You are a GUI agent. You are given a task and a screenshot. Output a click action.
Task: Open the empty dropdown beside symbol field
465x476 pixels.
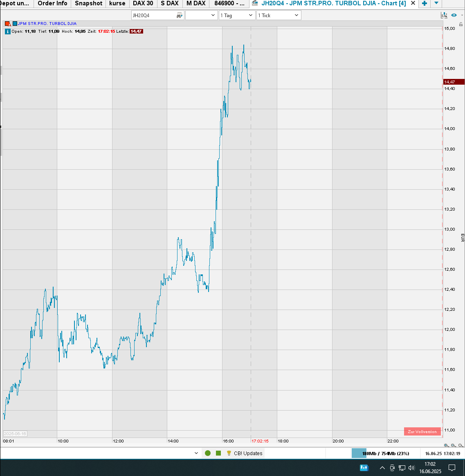(x=202, y=15)
